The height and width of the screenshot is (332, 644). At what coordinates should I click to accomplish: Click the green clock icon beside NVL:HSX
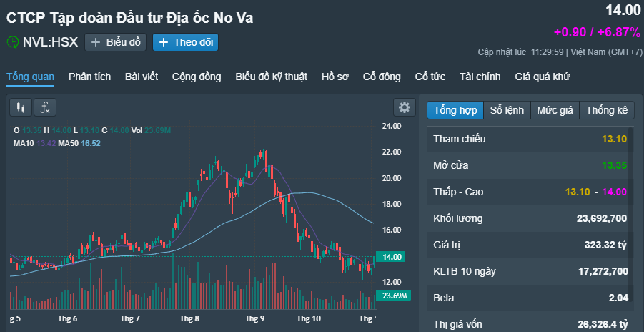[13, 42]
